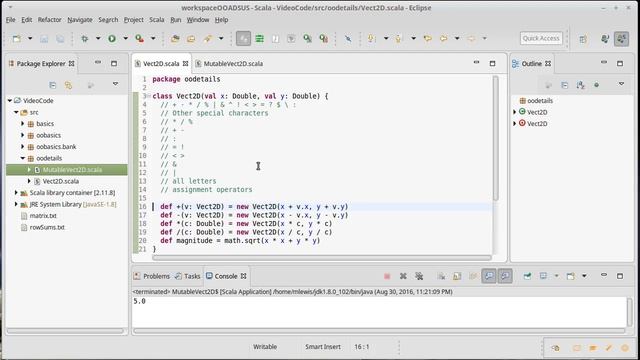Expand the oobasics package

point(23,135)
